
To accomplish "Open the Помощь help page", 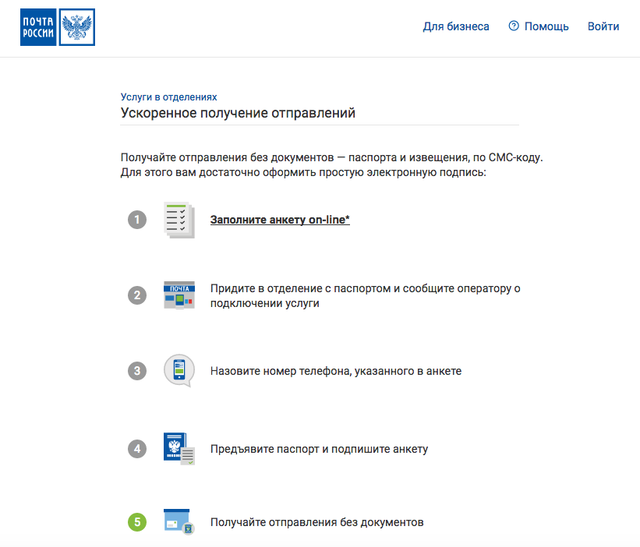I will coord(546,26).
